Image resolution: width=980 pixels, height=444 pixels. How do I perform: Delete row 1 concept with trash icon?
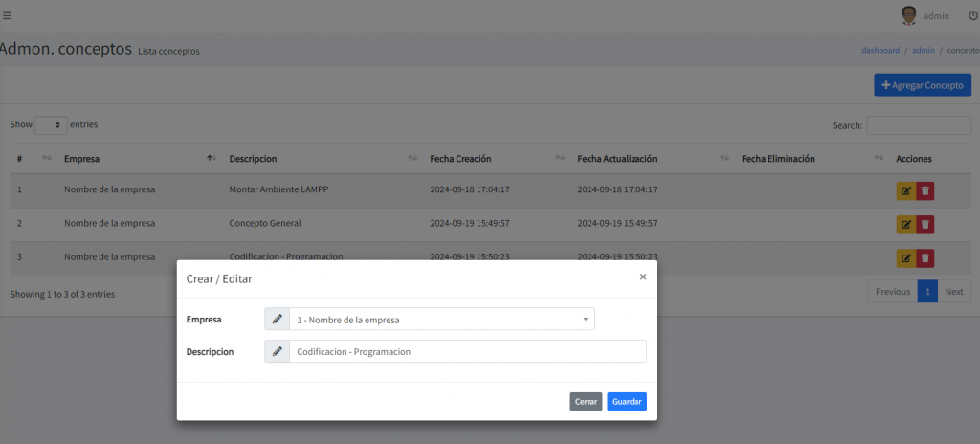coord(924,189)
